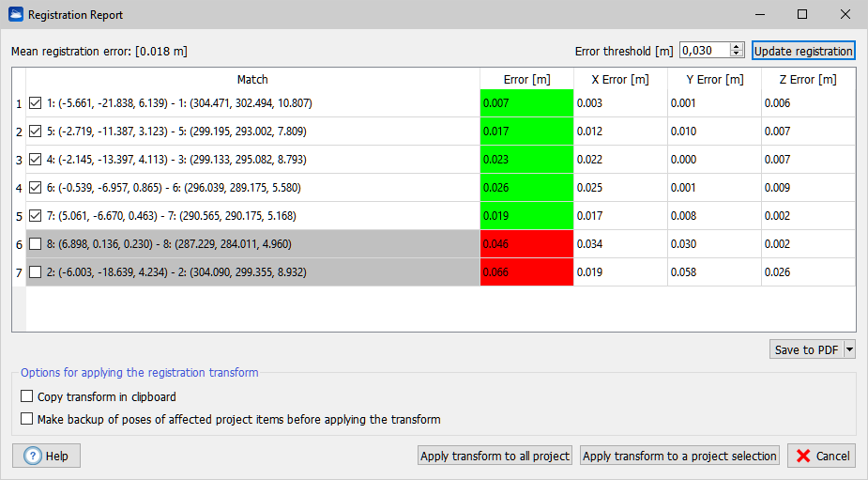Increase error threshold with up stepper arrow
Viewport: 868px width, 480px height.
point(737,47)
